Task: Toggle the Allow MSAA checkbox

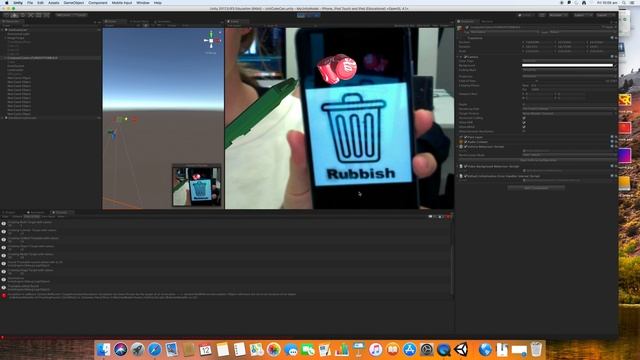Action: coord(524,127)
